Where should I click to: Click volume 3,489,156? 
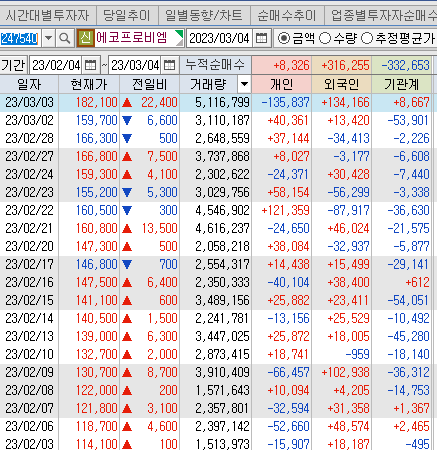222,300
